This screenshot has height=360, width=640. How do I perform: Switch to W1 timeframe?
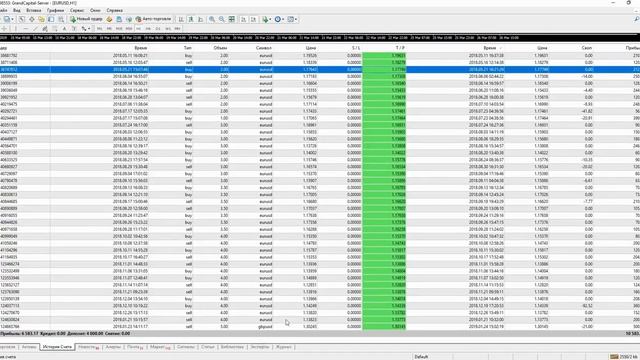168,29
